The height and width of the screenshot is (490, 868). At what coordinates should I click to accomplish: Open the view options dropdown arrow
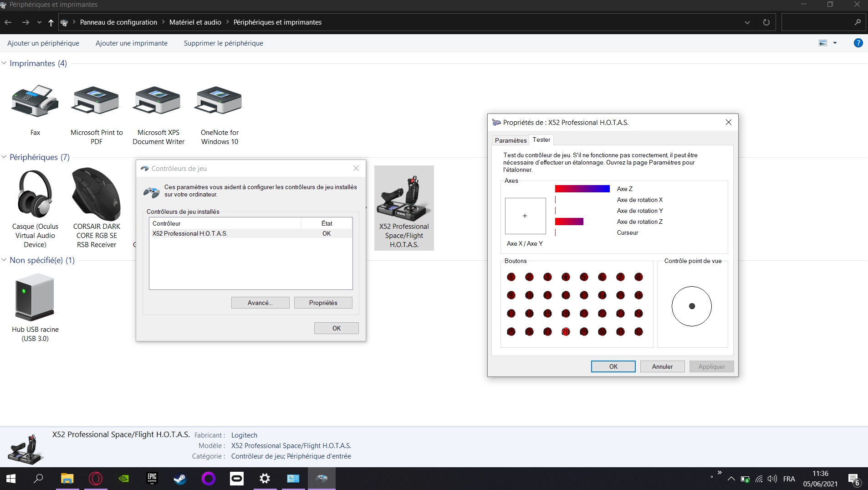[835, 43]
